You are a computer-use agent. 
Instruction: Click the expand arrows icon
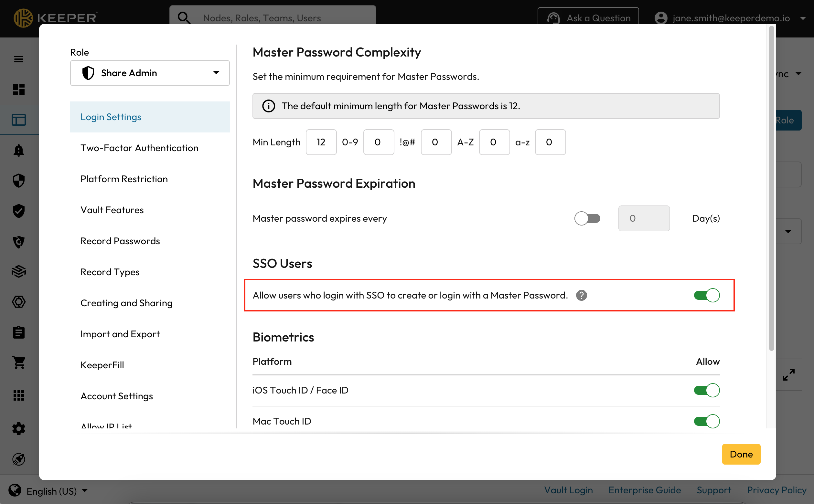click(789, 375)
